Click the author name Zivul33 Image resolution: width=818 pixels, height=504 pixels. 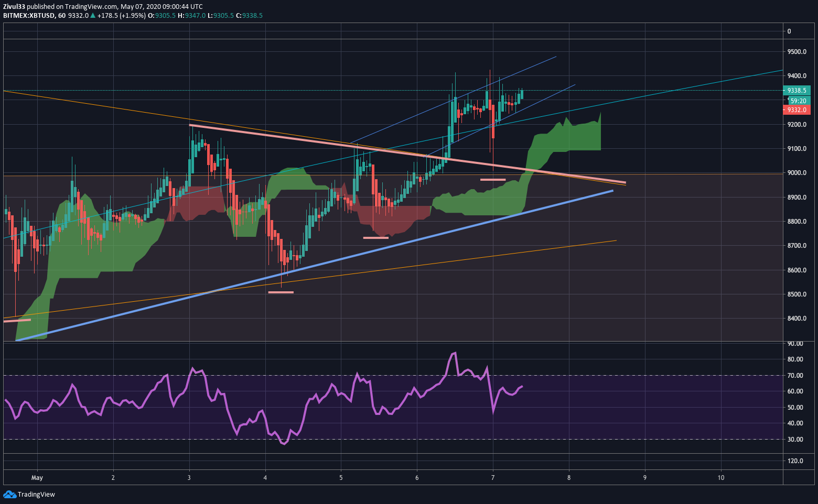[14, 6]
